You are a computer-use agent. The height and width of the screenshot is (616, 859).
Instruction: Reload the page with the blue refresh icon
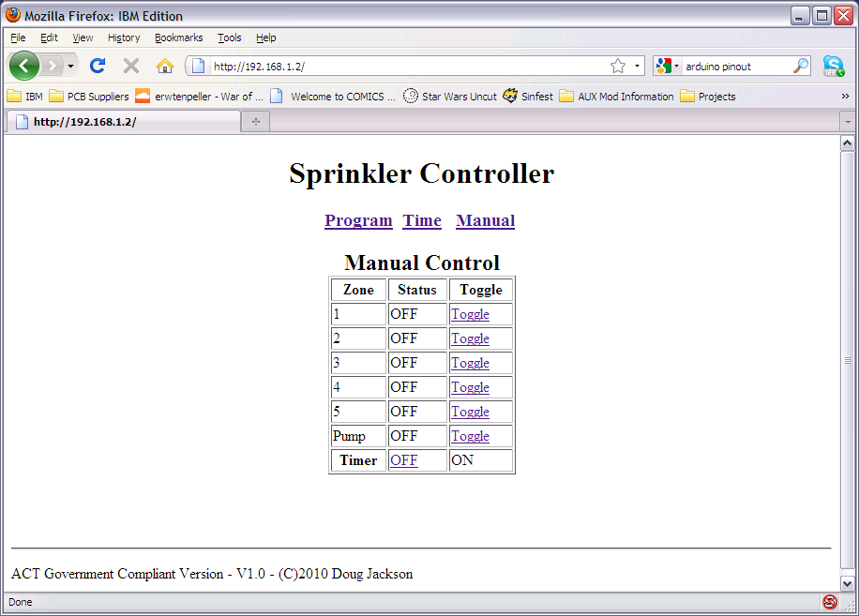[x=98, y=66]
